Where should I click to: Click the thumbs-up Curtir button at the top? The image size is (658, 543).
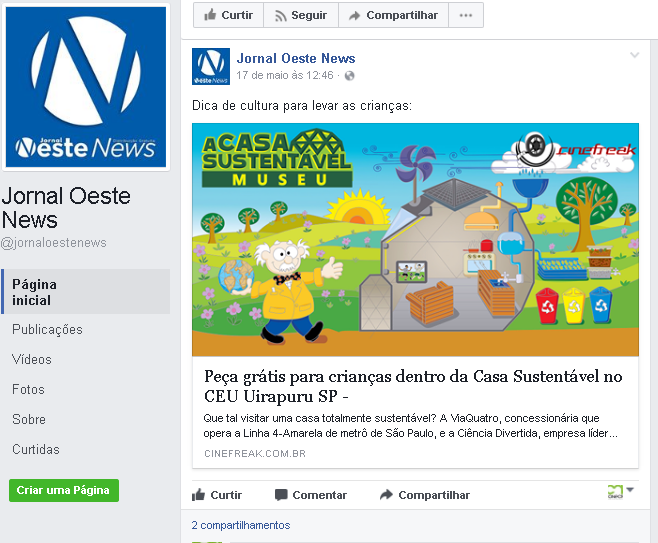228,15
